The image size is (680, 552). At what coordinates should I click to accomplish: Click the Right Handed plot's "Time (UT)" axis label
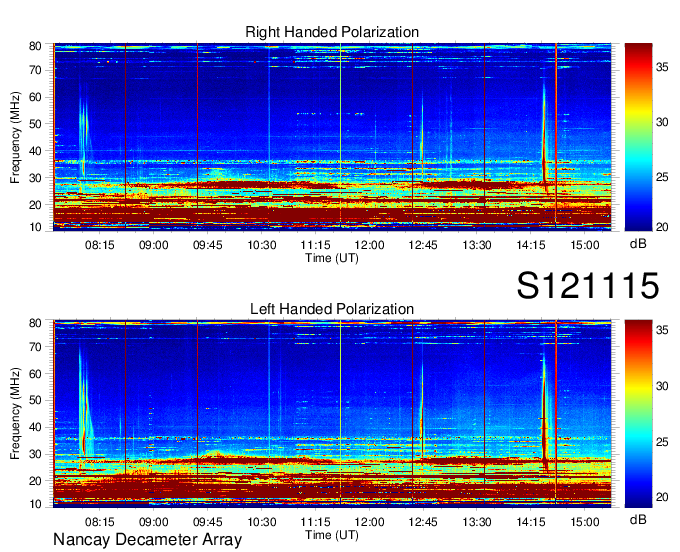coord(332,258)
